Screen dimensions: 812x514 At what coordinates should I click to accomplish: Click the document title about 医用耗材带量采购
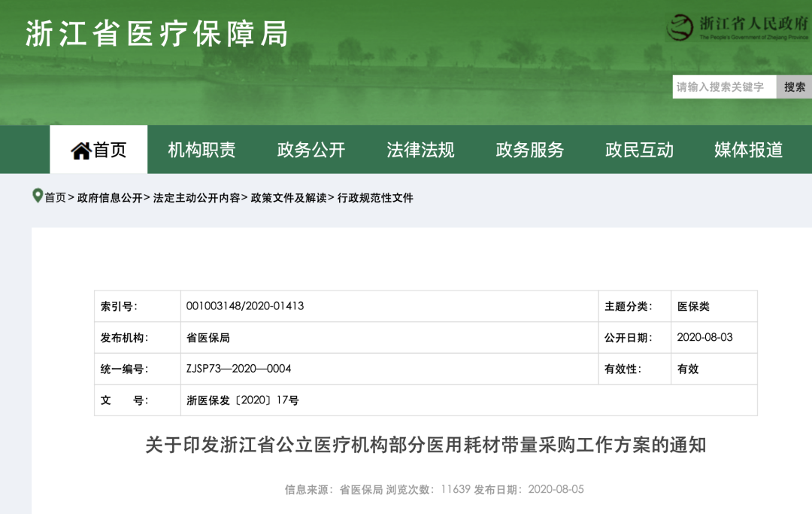click(426, 445)
